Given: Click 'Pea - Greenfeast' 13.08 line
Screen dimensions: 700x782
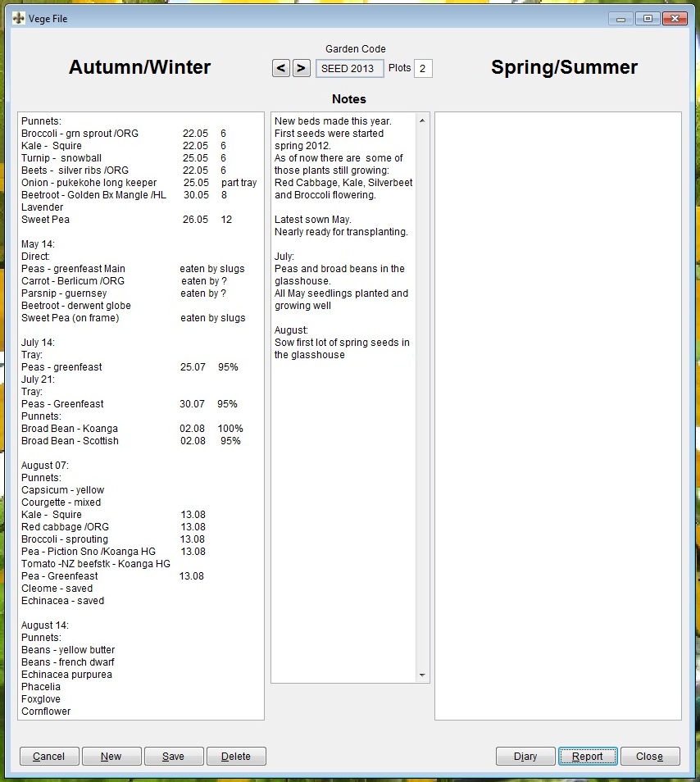Looking at the screenshot, I should [x=60, y=576].
